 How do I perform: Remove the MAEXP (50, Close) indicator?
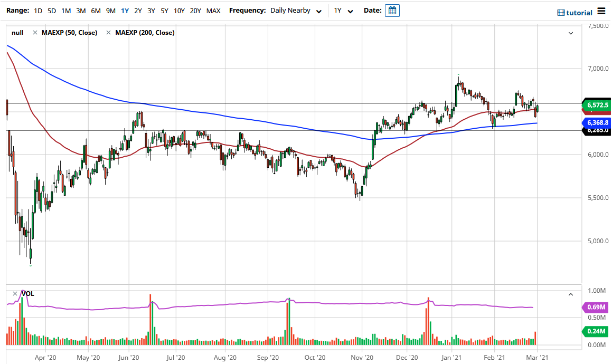pyautogui.click(x=35, y=32)
